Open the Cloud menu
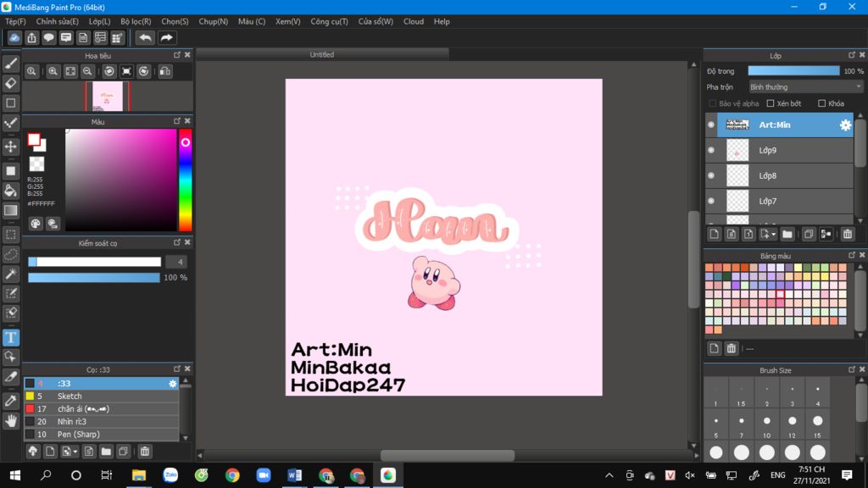The height and width of the screenshot is (488, 868). (414, 21)
